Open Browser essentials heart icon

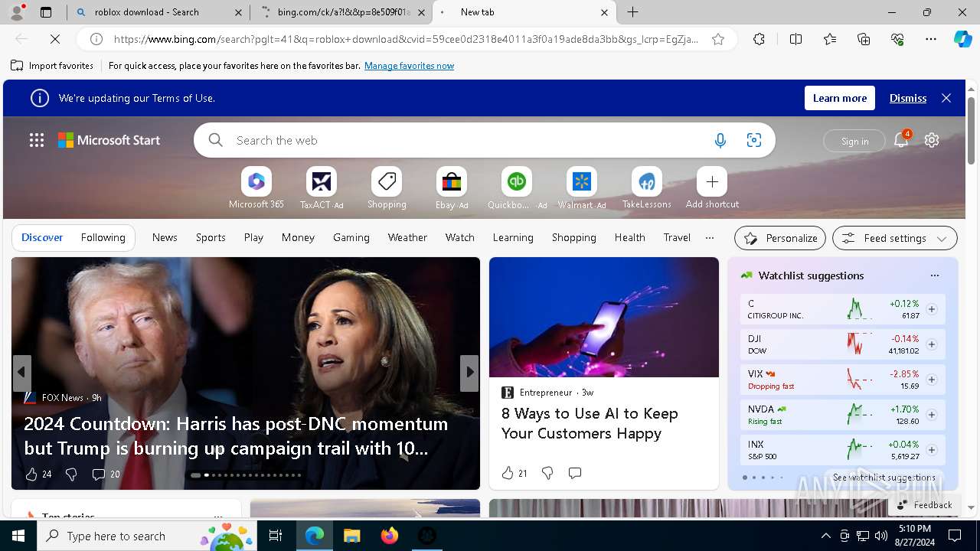point(897,39)
